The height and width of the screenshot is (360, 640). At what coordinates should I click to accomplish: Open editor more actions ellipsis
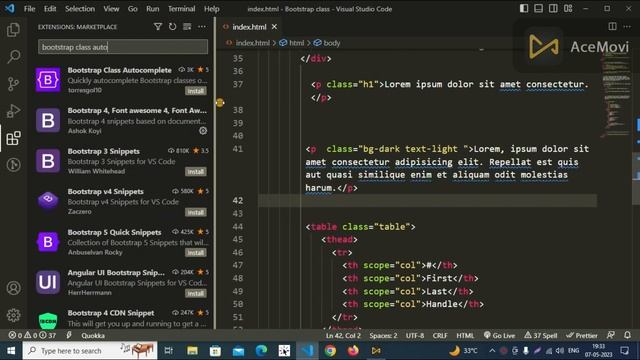tap(627, 27)
